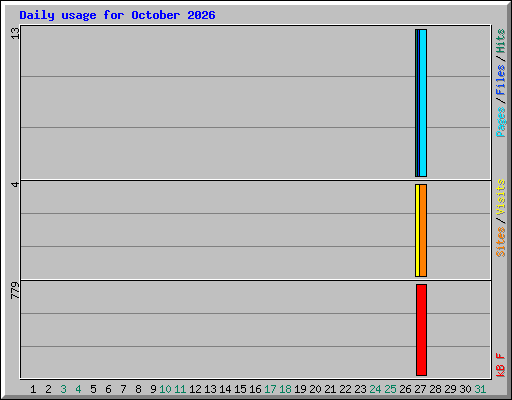Click day label '5' on the x-axis

93,389
